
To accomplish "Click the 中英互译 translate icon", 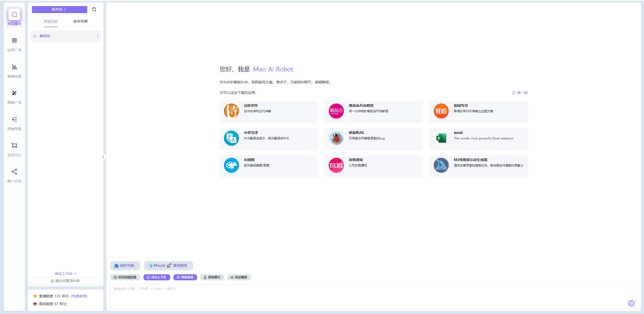I will (x=231, y=138).
